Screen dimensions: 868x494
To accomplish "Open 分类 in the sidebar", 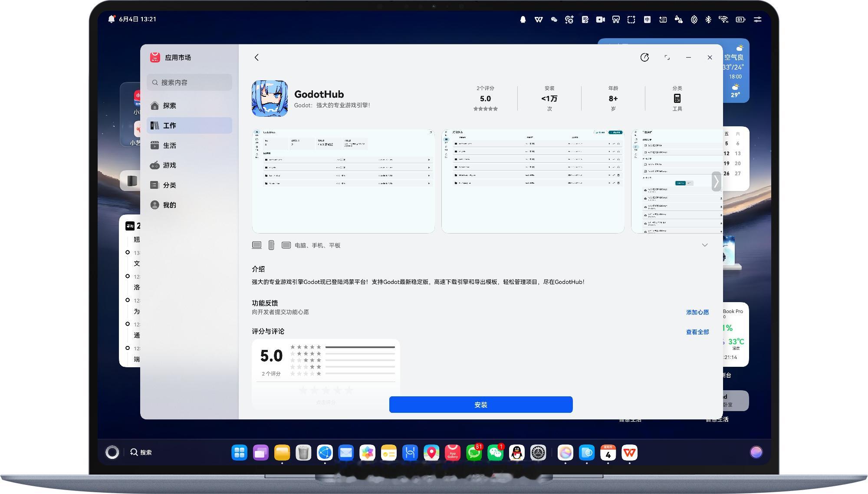I will pyautogui.click(x=189, y=185).
